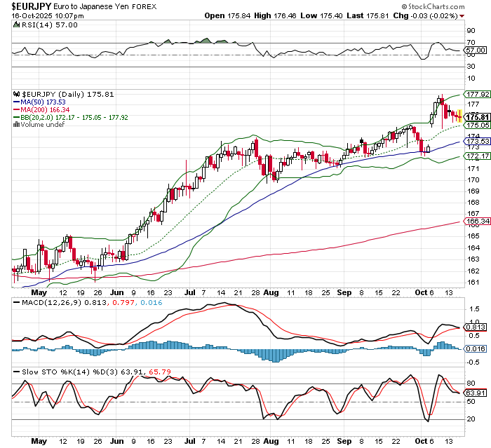Click the RSI area-chart icon
491x448 pixels.
pyautogui.click(x=18, y=25)
